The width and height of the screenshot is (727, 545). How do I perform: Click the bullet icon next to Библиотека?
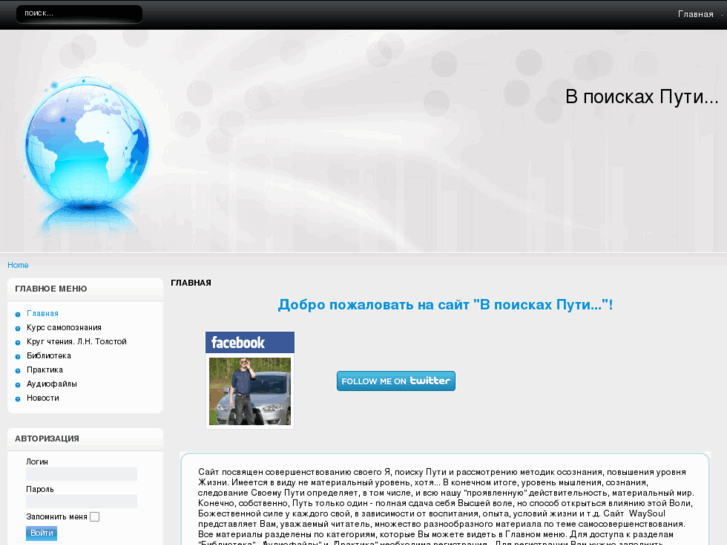18,356
